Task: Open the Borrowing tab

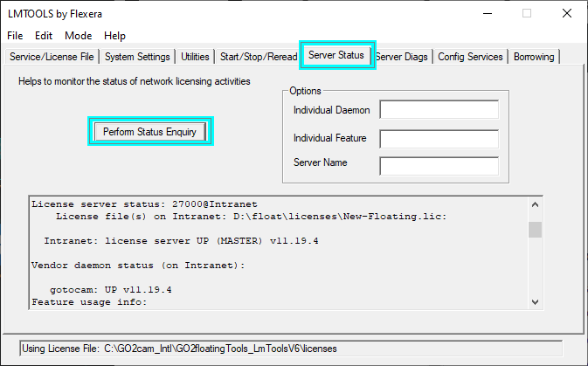Action: pyautogui.click(x=533, y=57)
